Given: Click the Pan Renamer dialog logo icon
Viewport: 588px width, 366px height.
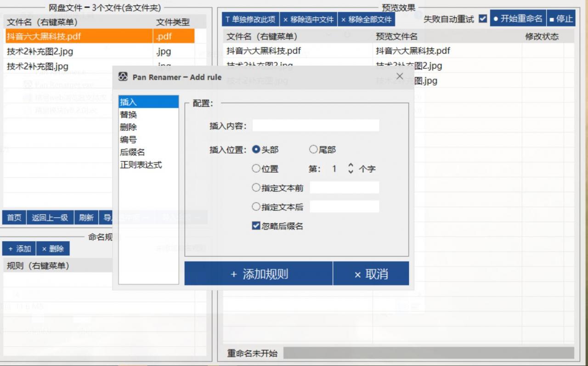Looking at the screenshot, I should pos(123,77).
